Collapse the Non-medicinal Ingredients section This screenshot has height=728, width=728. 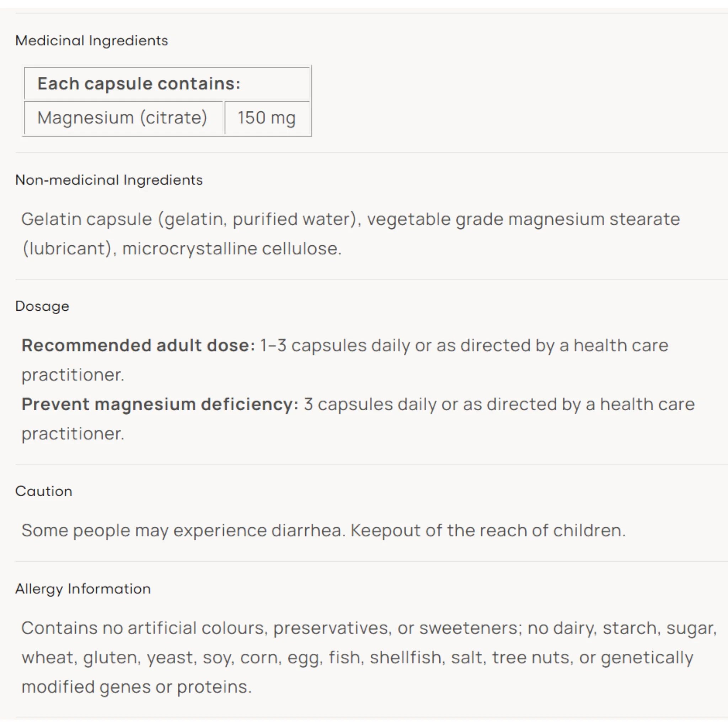coord(109,180)
